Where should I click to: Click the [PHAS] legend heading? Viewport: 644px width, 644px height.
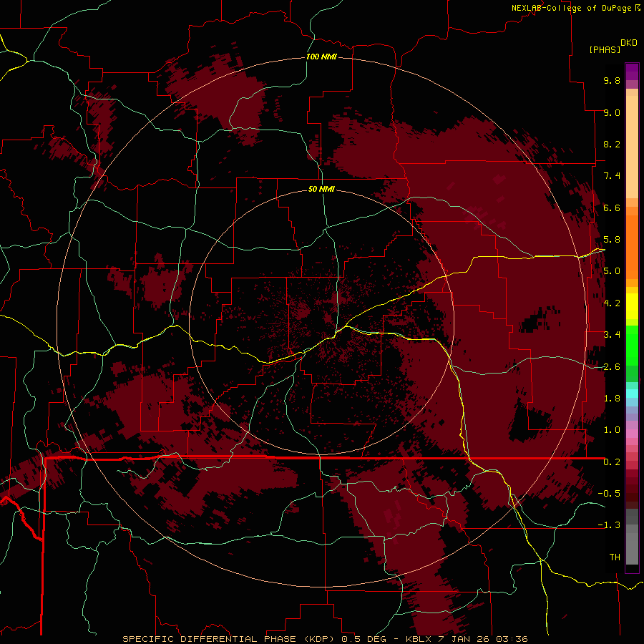point(605,50)
